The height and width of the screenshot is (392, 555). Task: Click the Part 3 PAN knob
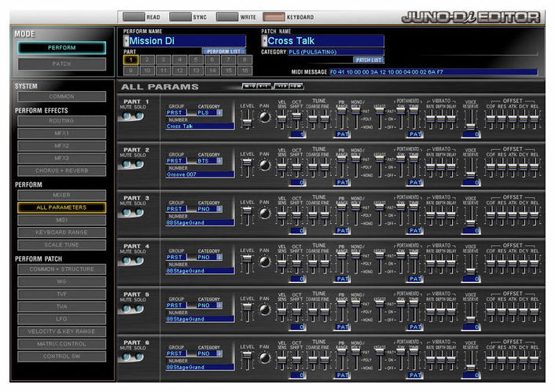coord(264,214)
